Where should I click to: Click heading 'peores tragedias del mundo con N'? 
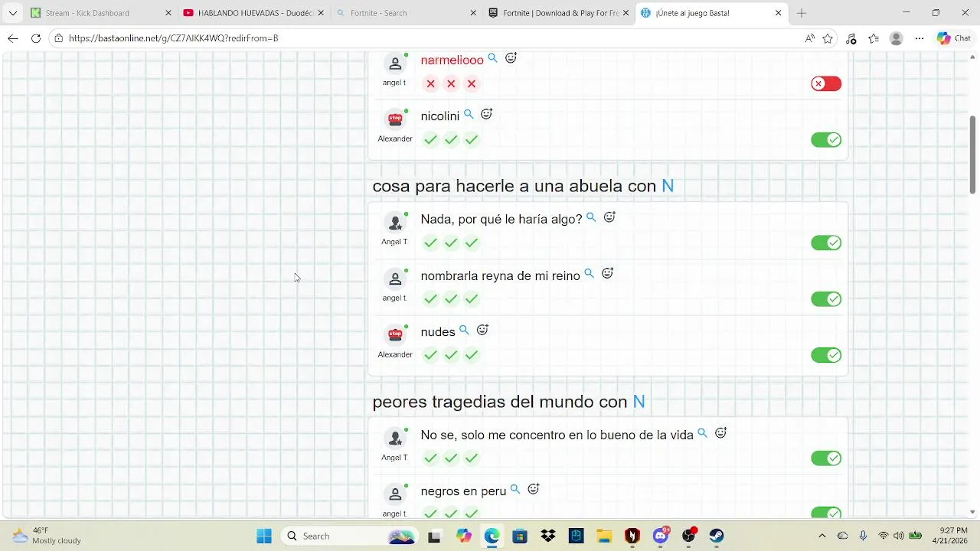[509, 402]
